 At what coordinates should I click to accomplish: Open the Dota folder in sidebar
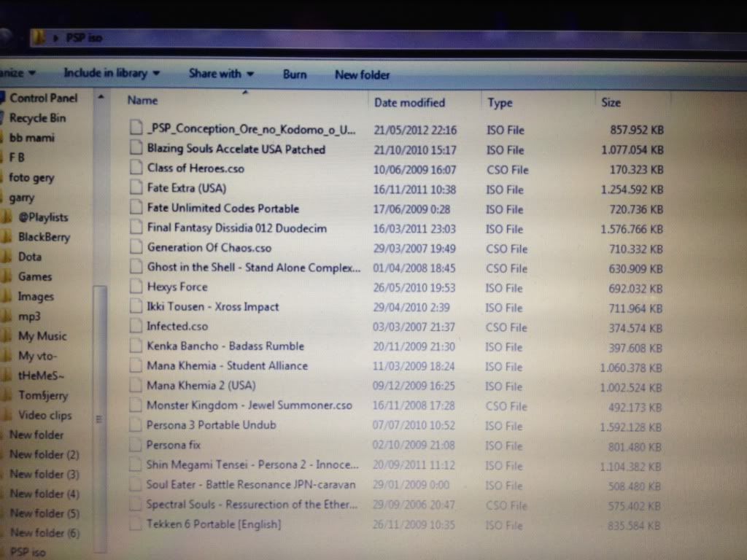click(x=29, y=257)
